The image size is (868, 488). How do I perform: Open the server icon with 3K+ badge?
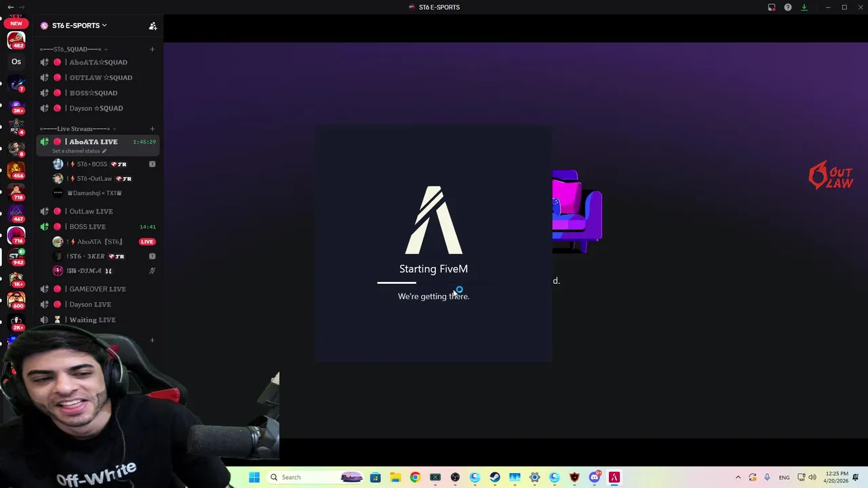click(x=16, y=106)
